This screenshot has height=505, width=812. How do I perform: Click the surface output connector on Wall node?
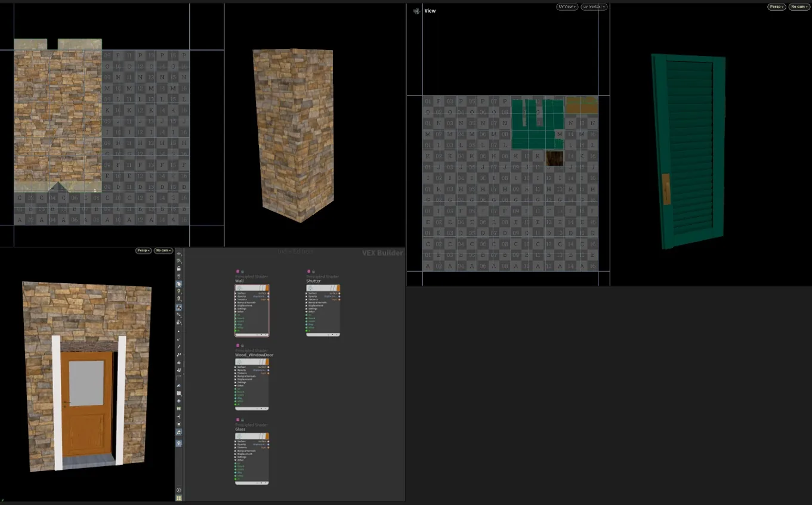click(x=268, y=293)
